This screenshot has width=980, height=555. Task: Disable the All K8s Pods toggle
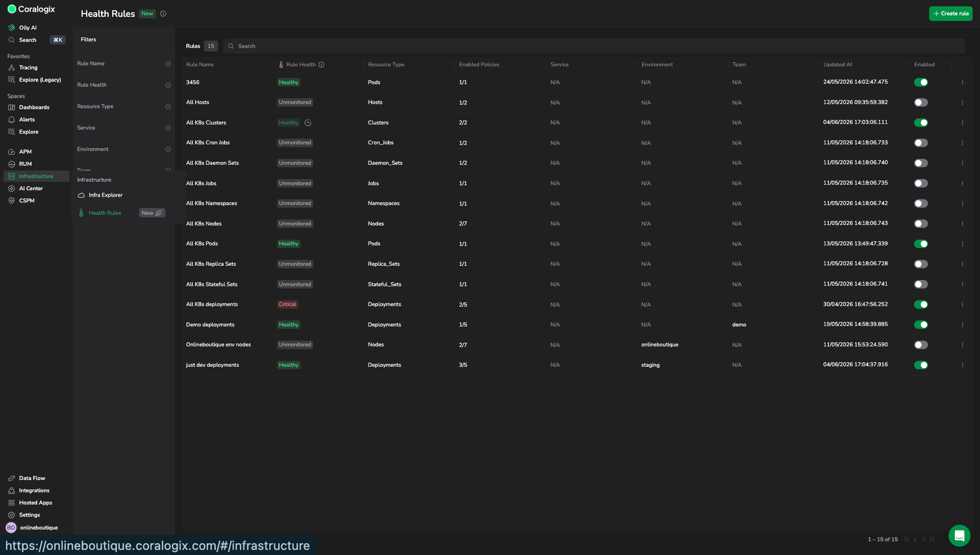point(921,244)
